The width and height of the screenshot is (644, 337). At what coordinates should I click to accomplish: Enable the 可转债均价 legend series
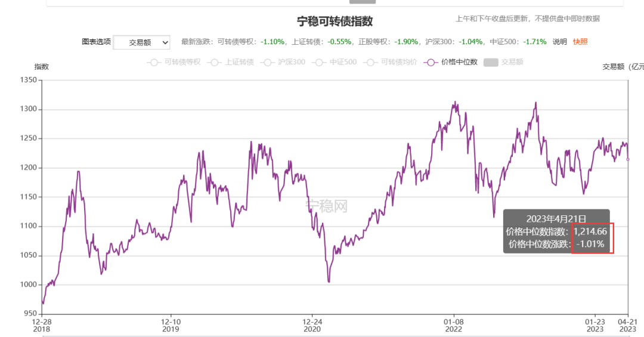(x=390, y=63)
